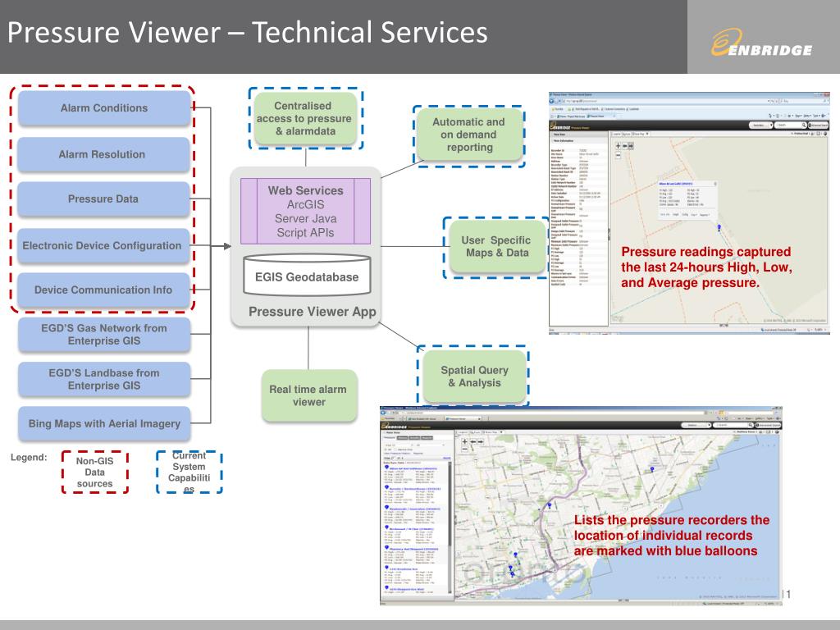The image size is (840, 630).
Task: Go to previous extent on upper map
Action: (624, 146)
